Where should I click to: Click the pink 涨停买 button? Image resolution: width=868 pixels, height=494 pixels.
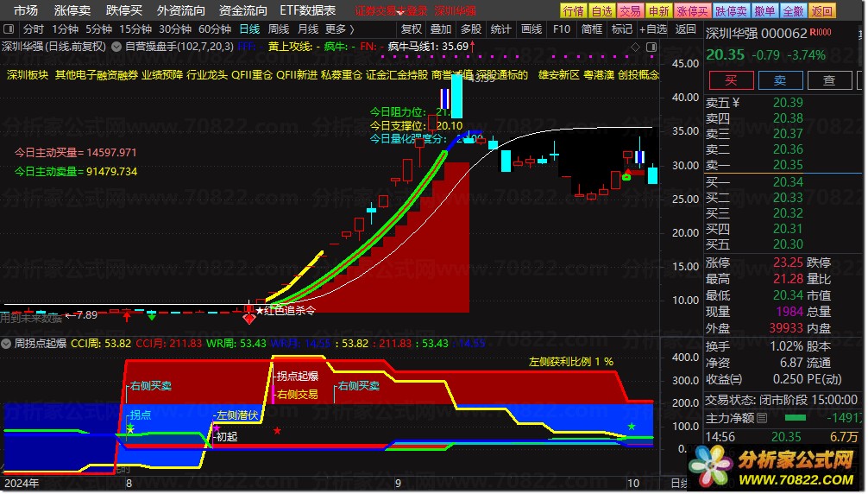point(692,10)
